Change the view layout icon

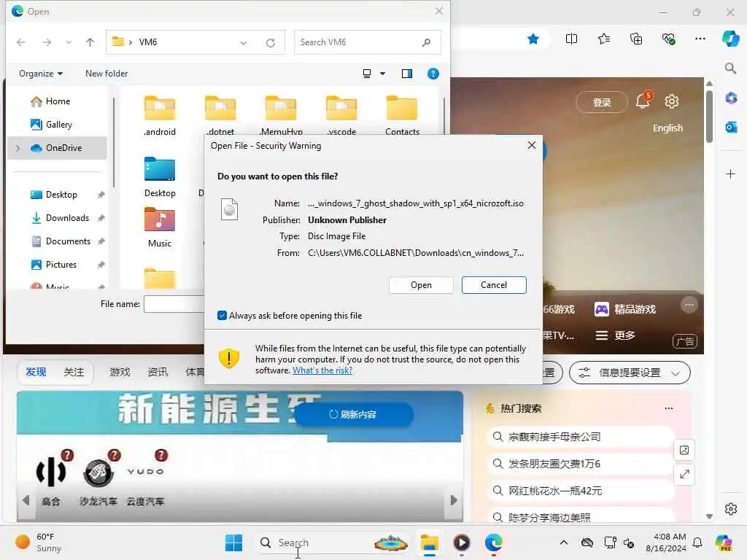(367, 74)
